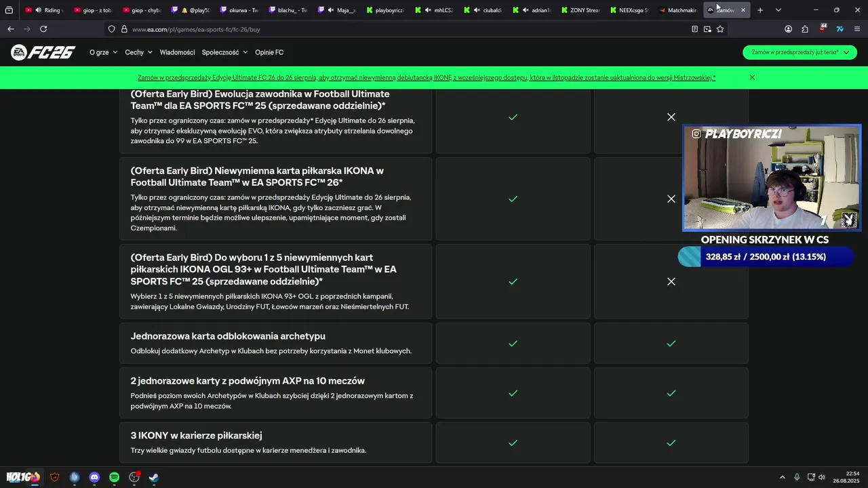The width and height of the screenshot is (868, 488).
Task: Switch to the blachu_ Twitch tab
Action: click(x=288, y=10)
